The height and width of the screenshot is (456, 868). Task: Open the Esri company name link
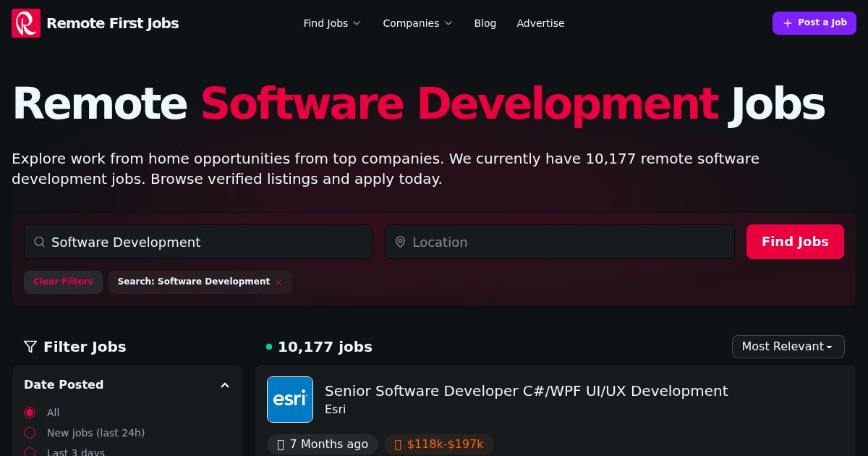pos(335,410)
